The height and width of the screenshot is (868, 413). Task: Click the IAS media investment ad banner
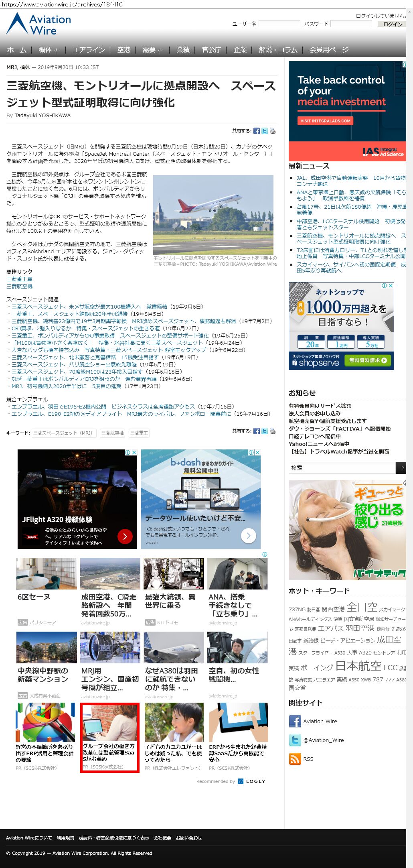[x=347, y=111]
